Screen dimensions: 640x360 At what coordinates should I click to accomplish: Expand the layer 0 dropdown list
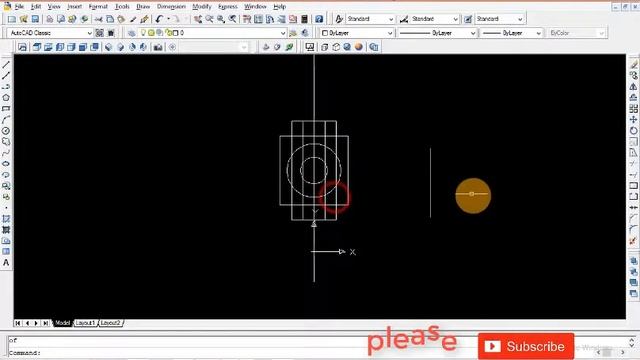click(x=282, y=33)
